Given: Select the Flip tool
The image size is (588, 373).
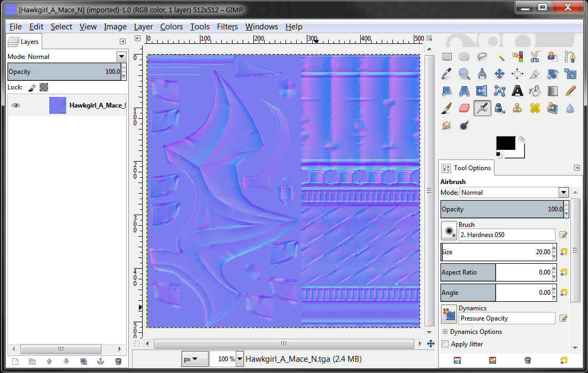Looking at the screenshot, I should pyautogui.click(x=482, y=91).
